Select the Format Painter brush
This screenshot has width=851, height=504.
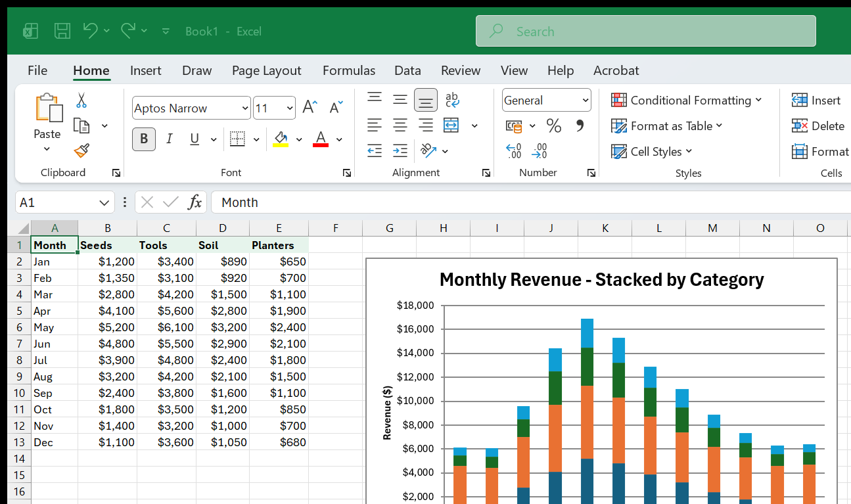click(x=81, y=151)
